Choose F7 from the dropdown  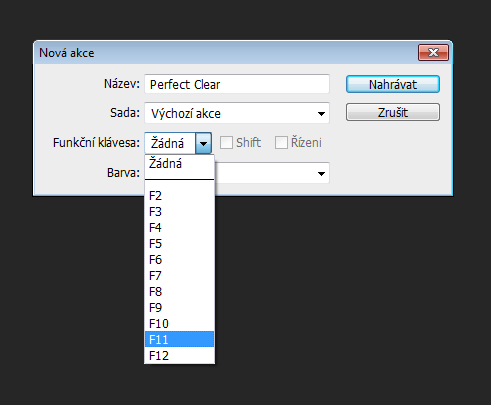[x=179, y=275]
